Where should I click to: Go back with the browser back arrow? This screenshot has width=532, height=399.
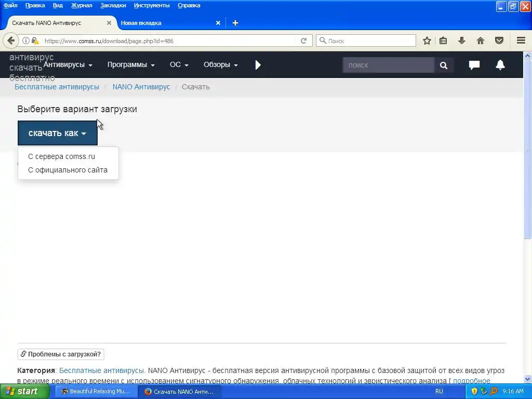point(11,41)
